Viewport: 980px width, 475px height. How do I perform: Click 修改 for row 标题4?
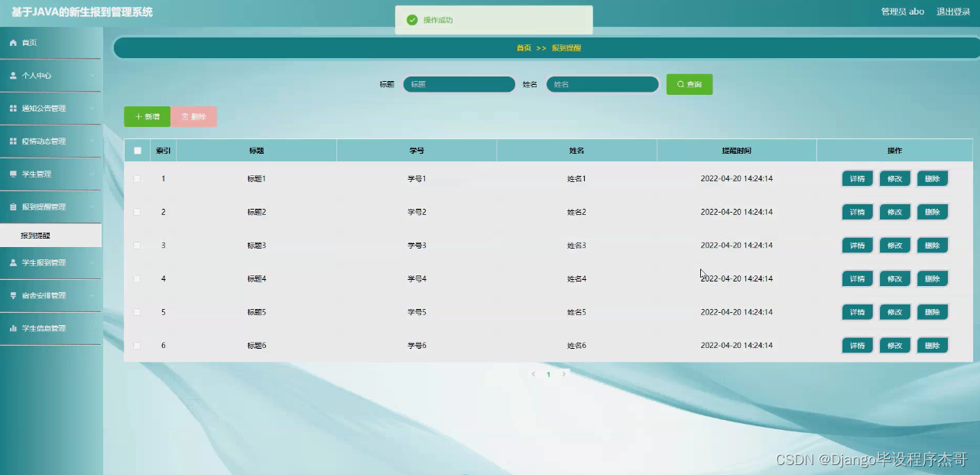click(895, 279)
